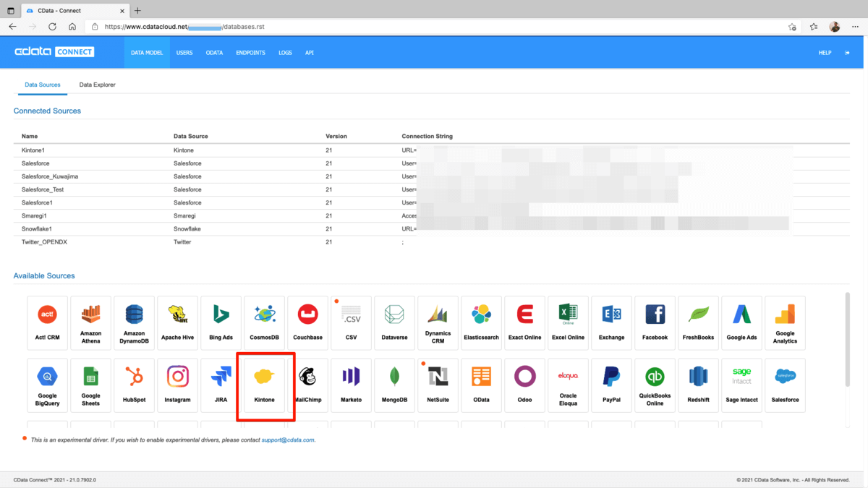Select the Bing Ads source
Viewport: 868px width, 488px height.
(221, 322)
